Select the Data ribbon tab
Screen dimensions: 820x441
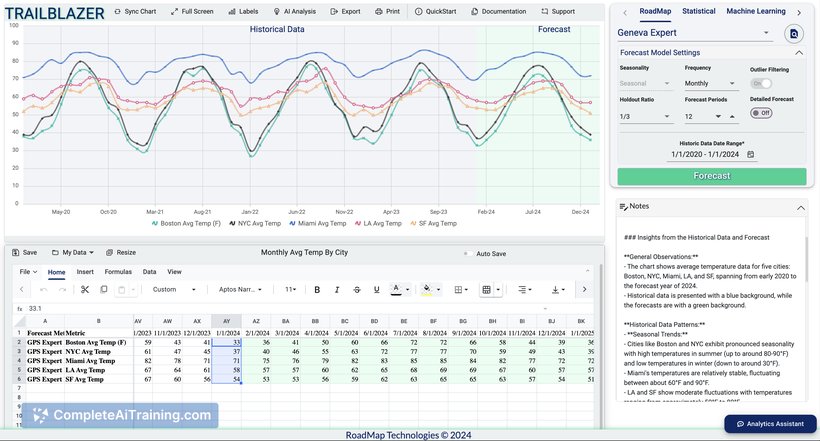150,272
